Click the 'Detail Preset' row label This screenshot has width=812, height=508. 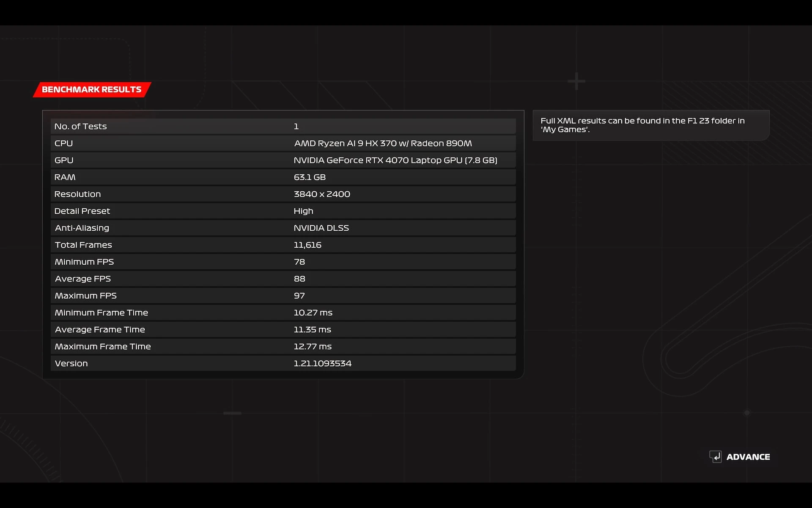tap(82, 211)
